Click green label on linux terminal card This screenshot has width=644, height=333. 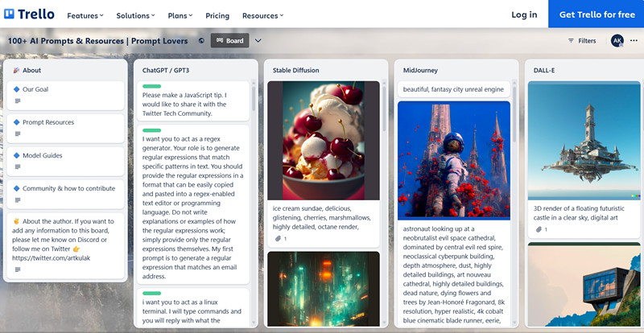point(151,293)
